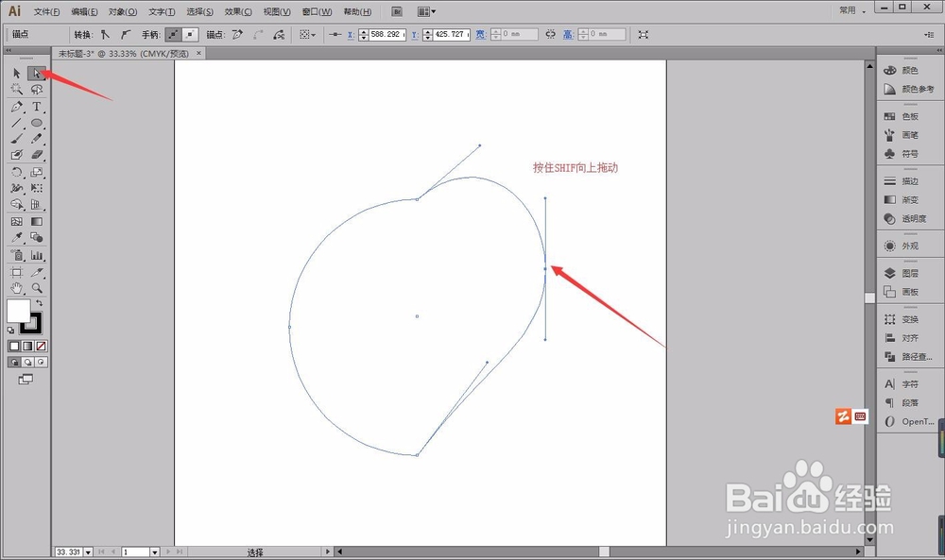This screenshot has height=560, width=945.
Task: Open the control bar options menu
Action: coord(929,34)
